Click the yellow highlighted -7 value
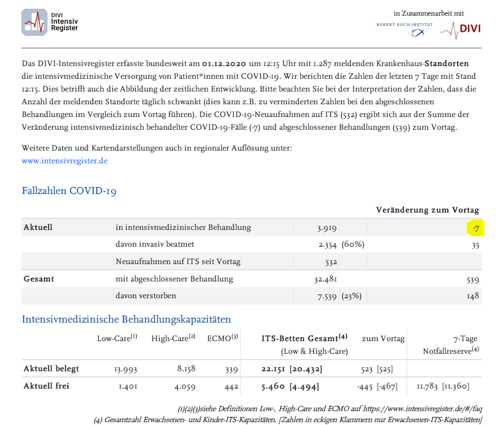 [x=475, y=228]
